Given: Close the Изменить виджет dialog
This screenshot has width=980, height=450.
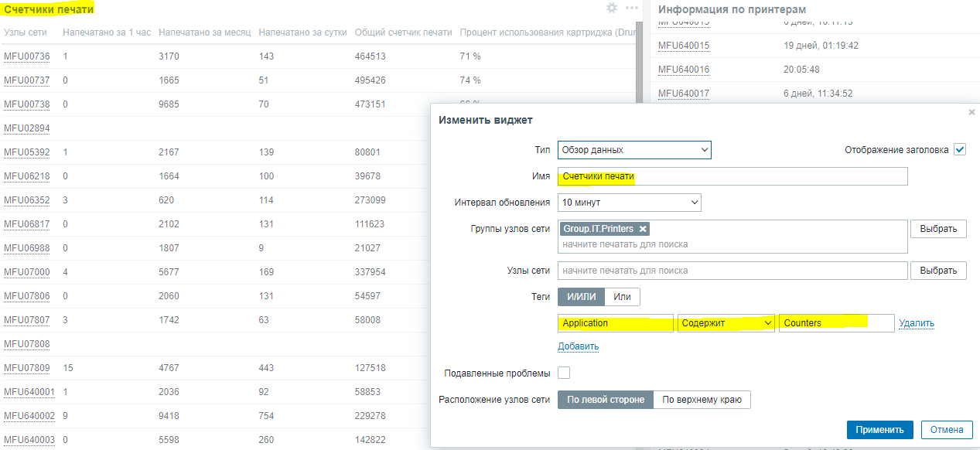Looking at the screenshot, I should point(971,112).
